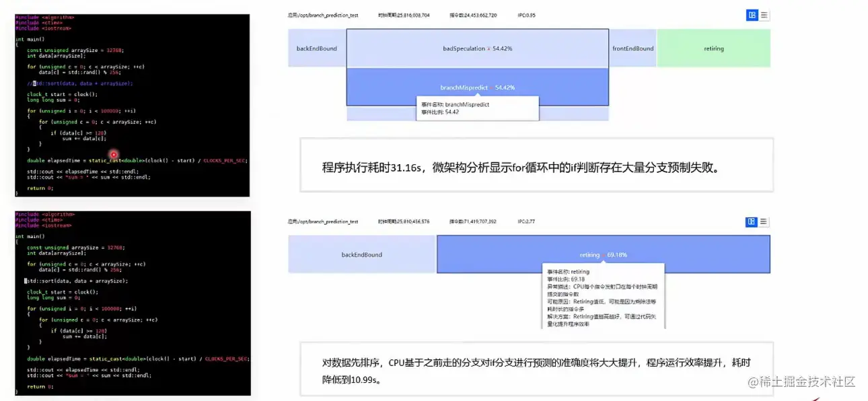Viewport: 868px width, 401px height.
Task: Switch to list view icon in IPC:2.77 panel
Action: pyautogui.click(x=764, y=222)
